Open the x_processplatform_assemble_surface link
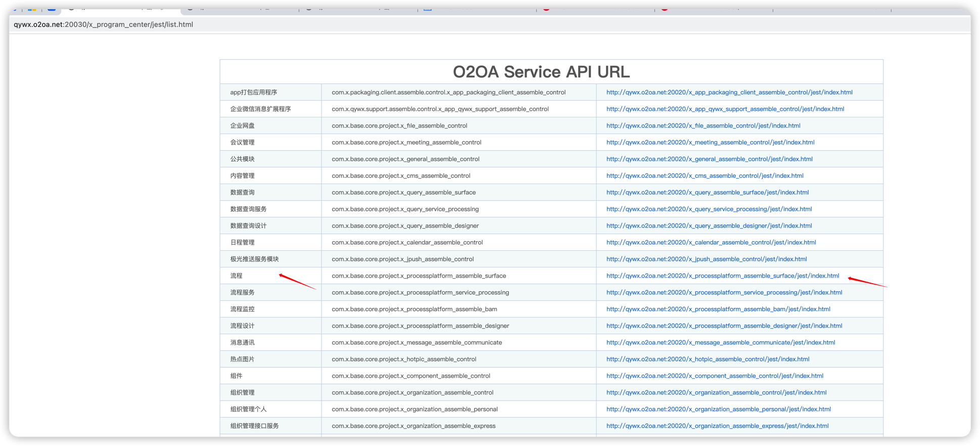Image resolution: width=980 pixels, height=446 pixels. click(722, 276)
